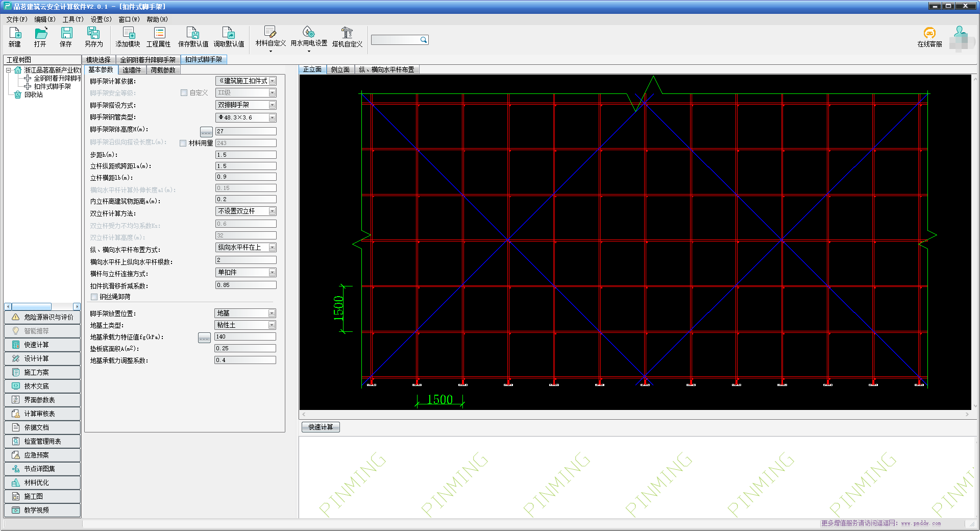This screenshot has height=531, width=980.
Task: Open 计算审核表 in the sidebar
Action: pos(42,414)
